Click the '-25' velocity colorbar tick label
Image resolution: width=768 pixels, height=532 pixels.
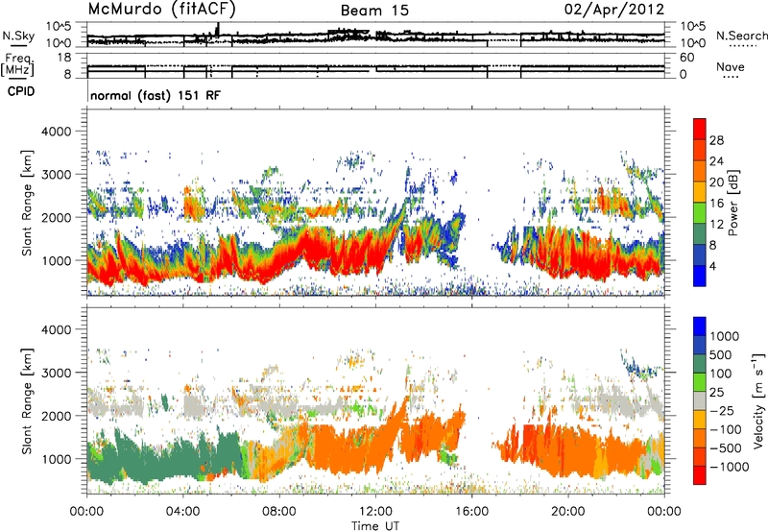coord(722,410)
